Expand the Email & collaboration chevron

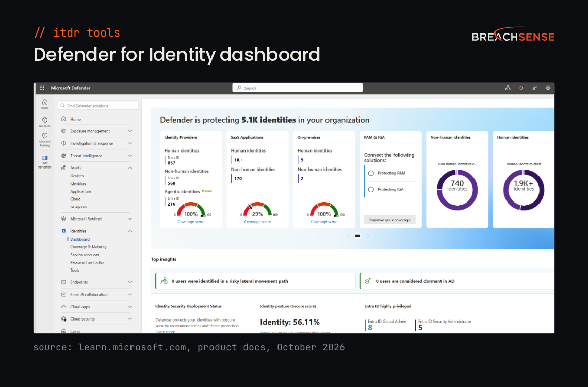(130, 294)
